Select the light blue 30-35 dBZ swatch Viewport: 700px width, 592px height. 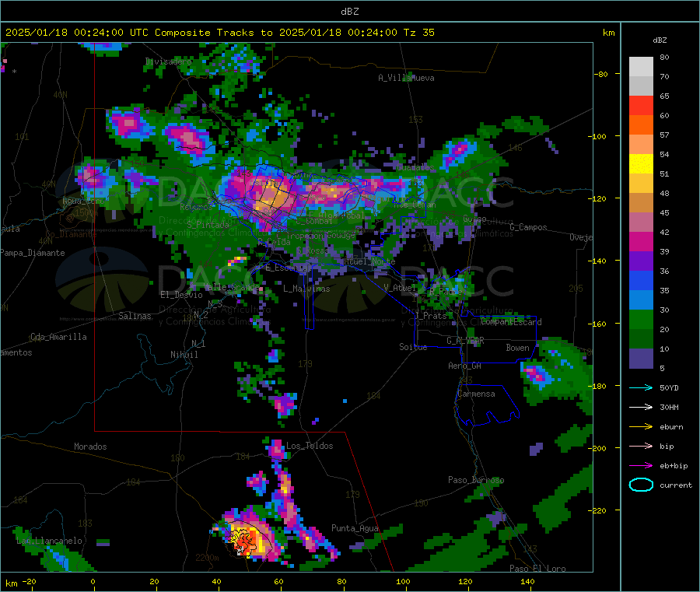pos(641,300)
